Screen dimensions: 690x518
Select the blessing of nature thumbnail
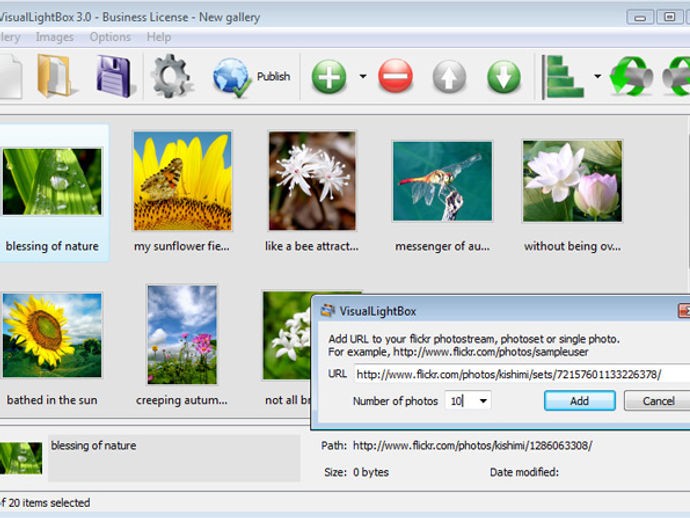pos(52,181)
